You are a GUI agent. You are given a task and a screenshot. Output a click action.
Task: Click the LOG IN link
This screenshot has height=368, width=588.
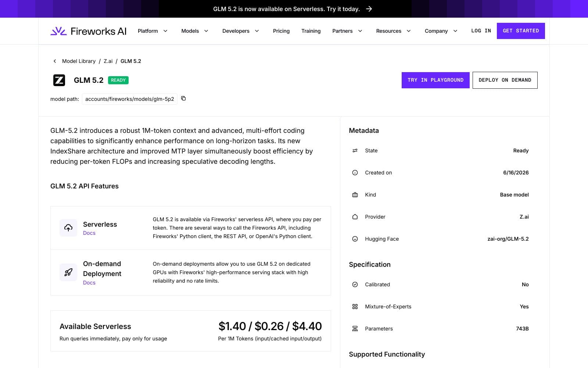pos(481,31)
